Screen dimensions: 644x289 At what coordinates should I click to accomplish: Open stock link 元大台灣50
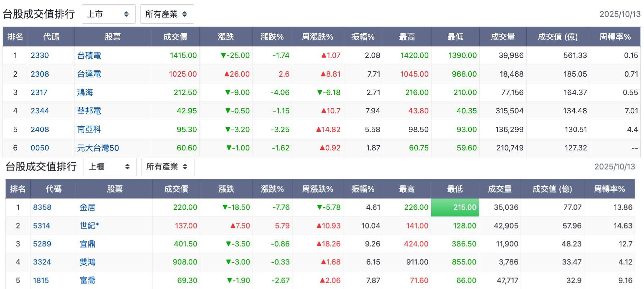point(98,148)
